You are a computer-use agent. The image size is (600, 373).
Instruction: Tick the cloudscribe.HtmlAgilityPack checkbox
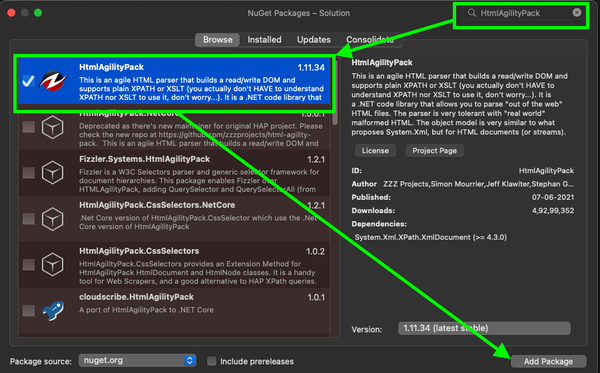coord(28,310)
